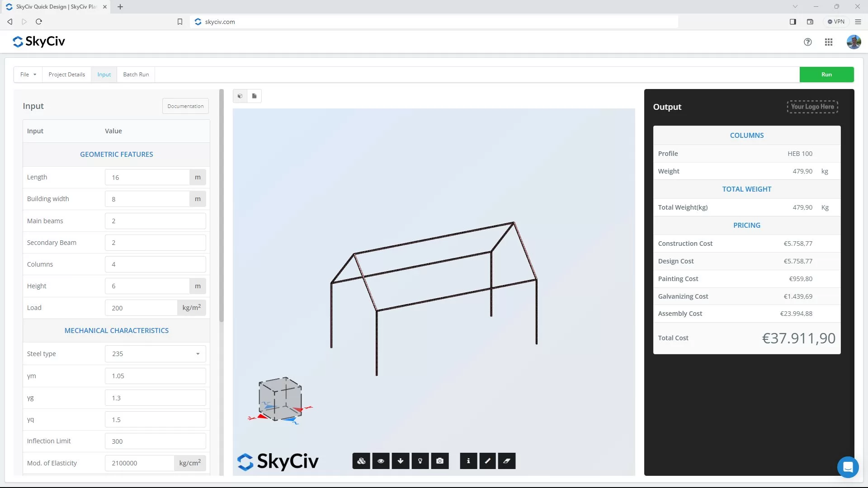Screen dimensions: 868x488
Task: Click the Assembly Cost €23.994,88 value
Action: coord(796,314)
